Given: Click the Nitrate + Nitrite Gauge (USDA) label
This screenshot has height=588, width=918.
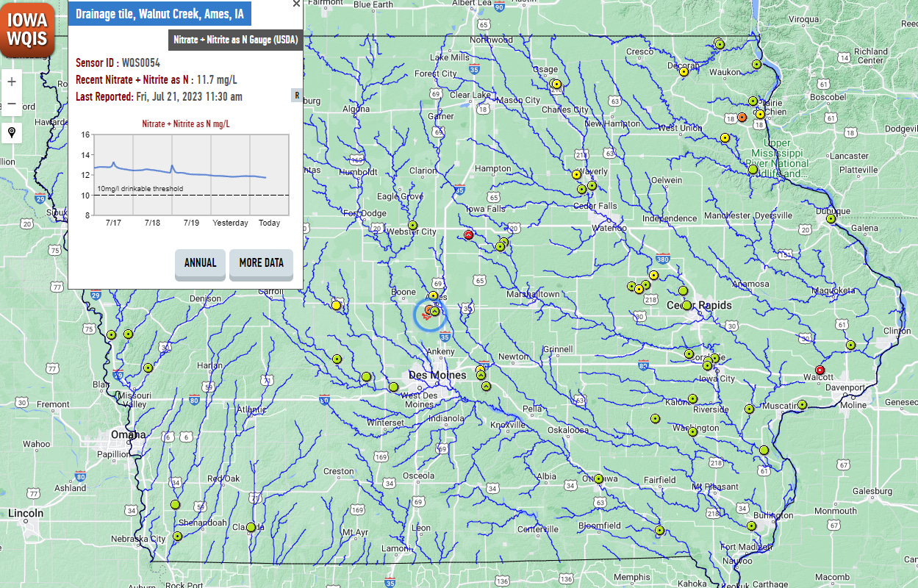Looking at the screenshot, I should (x=235, y=40).
